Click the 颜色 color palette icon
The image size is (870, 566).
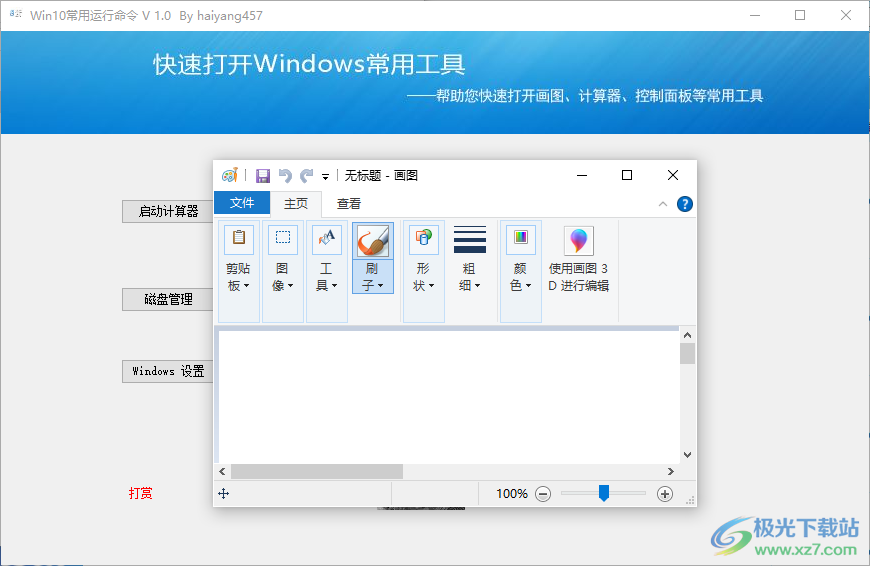tap(520, 239)
